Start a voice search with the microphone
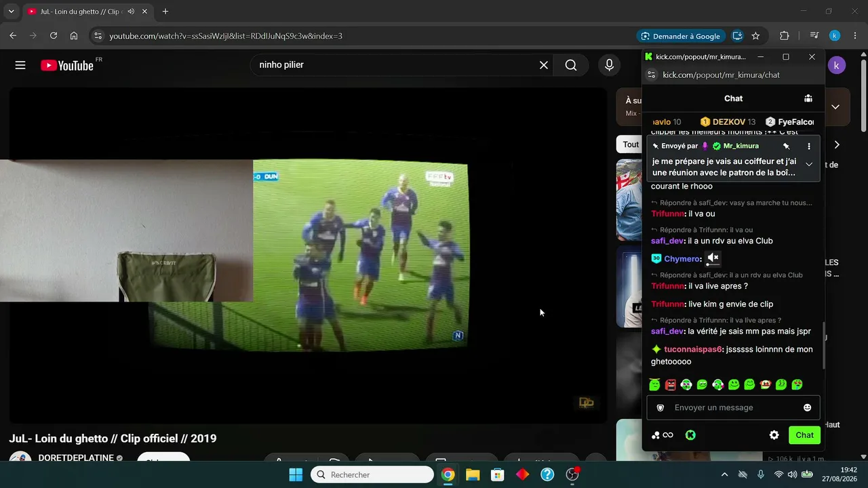This screenshot has height=488, width=868. 609,65
